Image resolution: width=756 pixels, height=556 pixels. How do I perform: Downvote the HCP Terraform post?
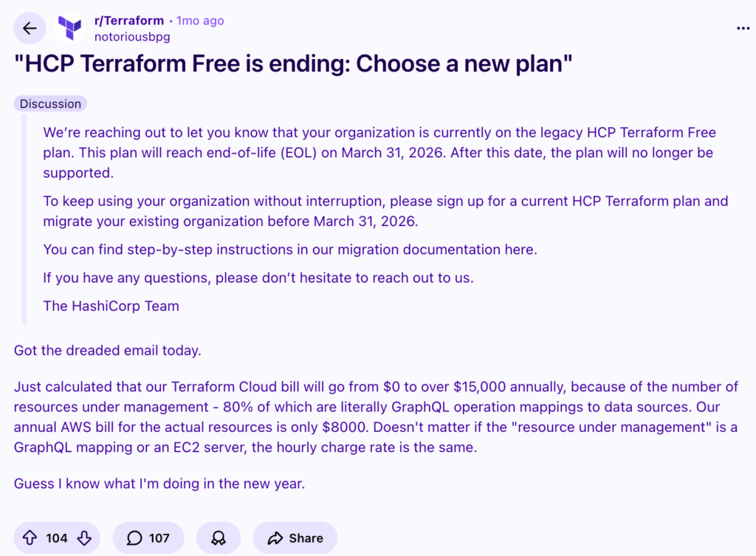pos(84,538)
